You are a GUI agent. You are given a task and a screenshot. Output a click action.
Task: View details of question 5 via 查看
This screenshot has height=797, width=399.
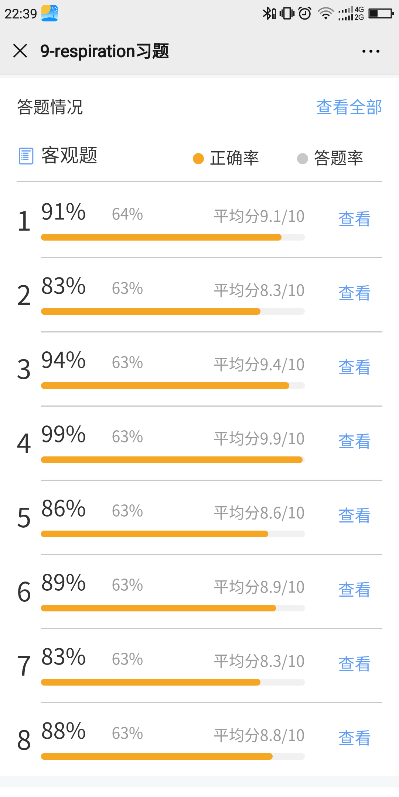click(x=354, y=515)
